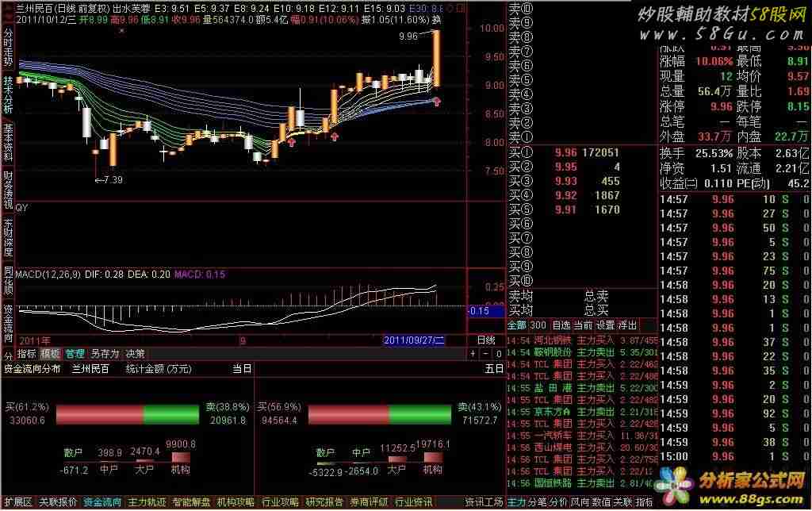This screenshot has height=511, width=812.
Task: Select the 买① bid row at 9.96
Action: (564, 152)
